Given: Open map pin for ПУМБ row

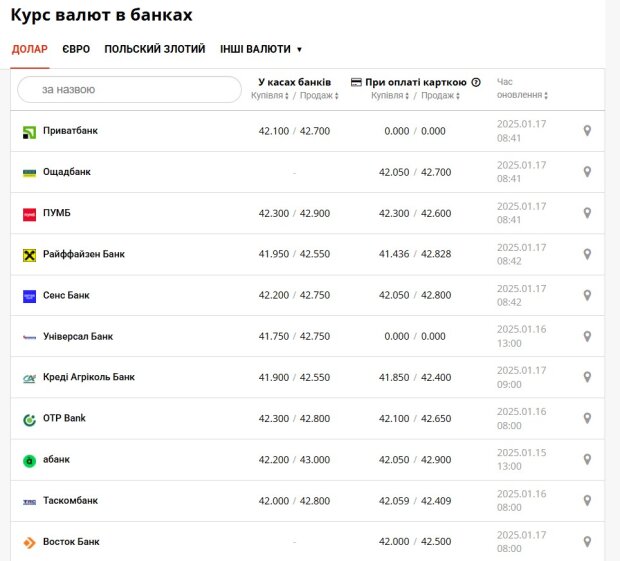Looking at the screenshot, I should [587, 213].
